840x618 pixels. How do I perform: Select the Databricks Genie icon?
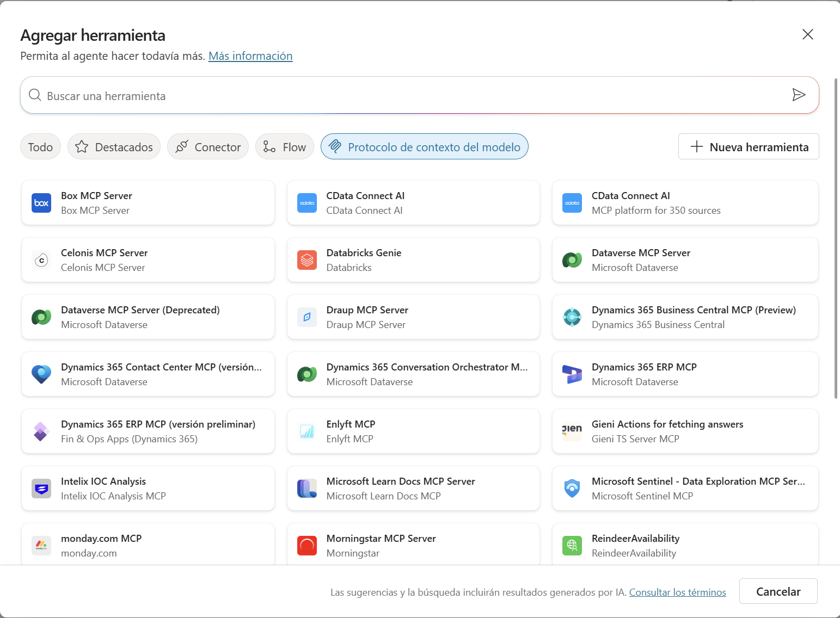pyautogui.click(x=306, y=260)
